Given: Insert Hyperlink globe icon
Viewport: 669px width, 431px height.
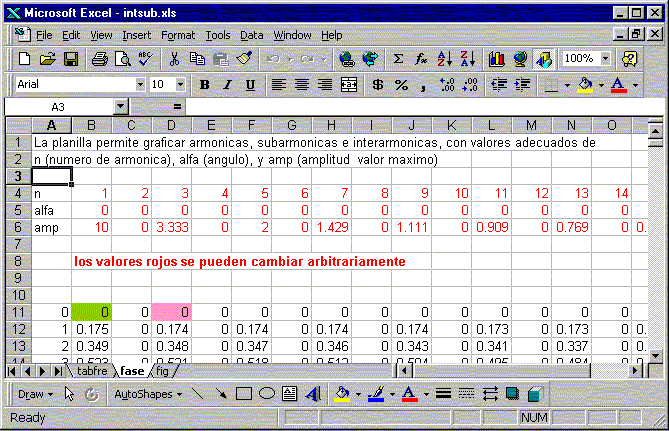Looking at the screenshot, I should 347,59.
